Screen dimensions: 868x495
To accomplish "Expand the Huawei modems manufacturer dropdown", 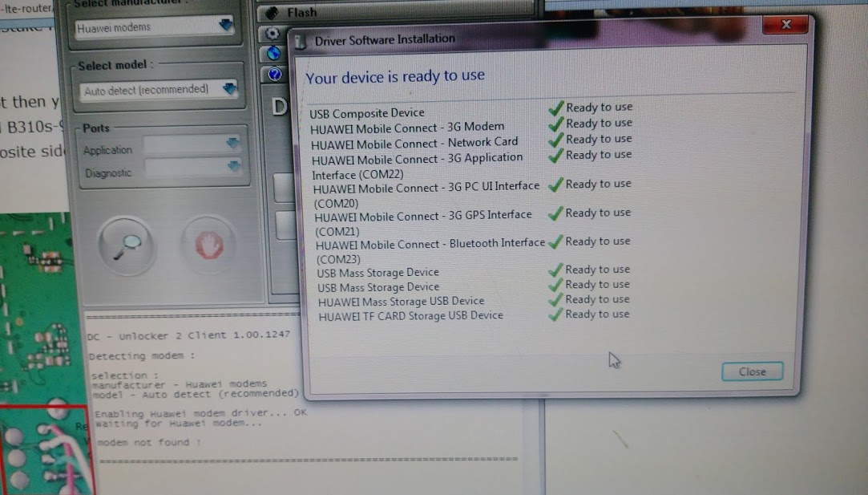I will point(226,24).
